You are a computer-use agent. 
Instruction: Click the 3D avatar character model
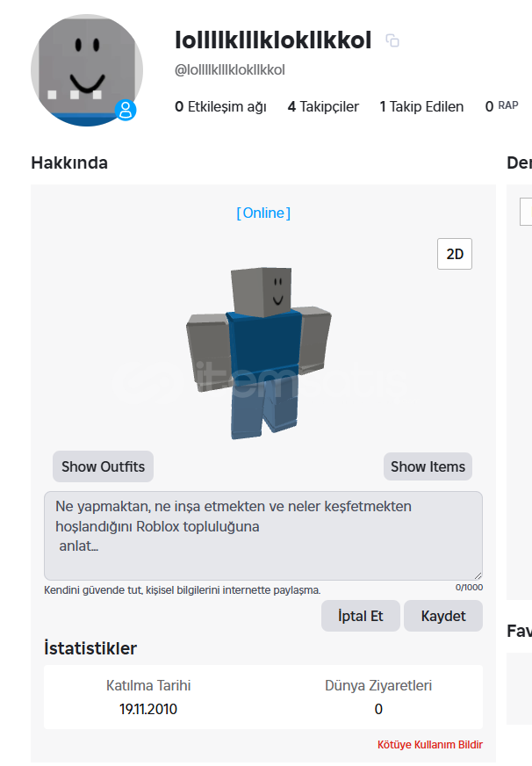(x=259, y=353)
